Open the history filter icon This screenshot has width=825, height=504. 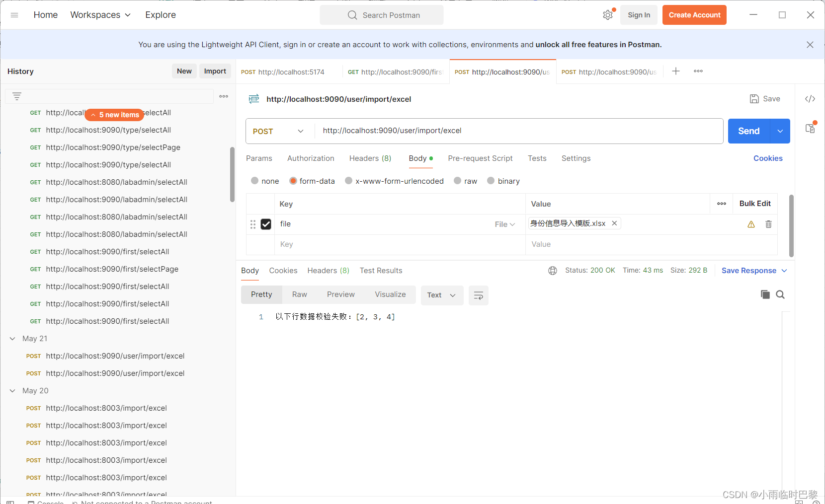coord(16,96)
